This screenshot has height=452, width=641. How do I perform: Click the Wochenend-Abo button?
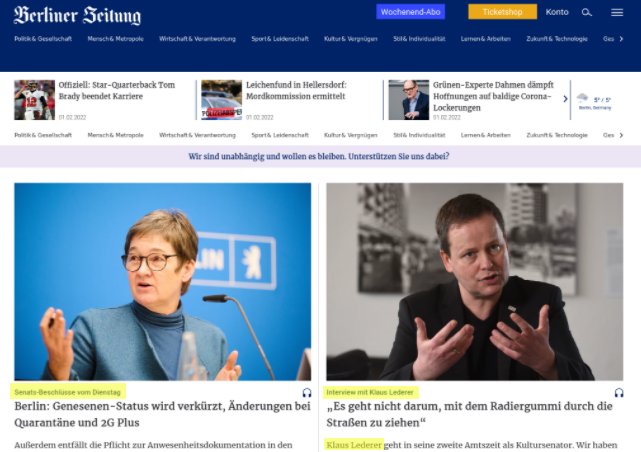point(410,12)
